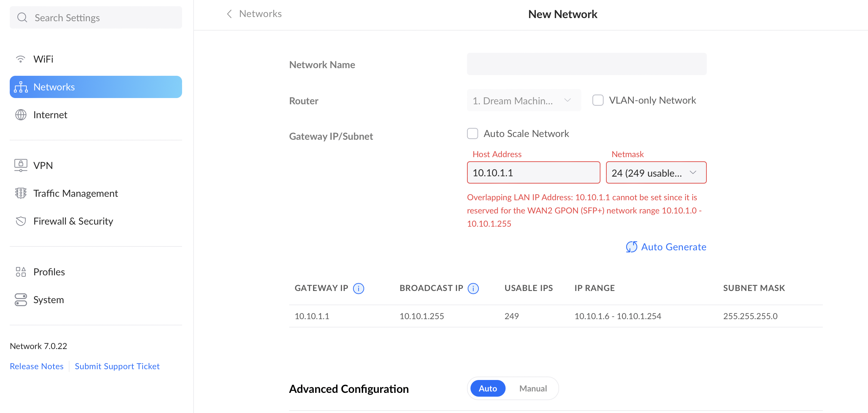
Task: Click the VPN lock icon
Action: pyautogui.click(x=21, y=165)
